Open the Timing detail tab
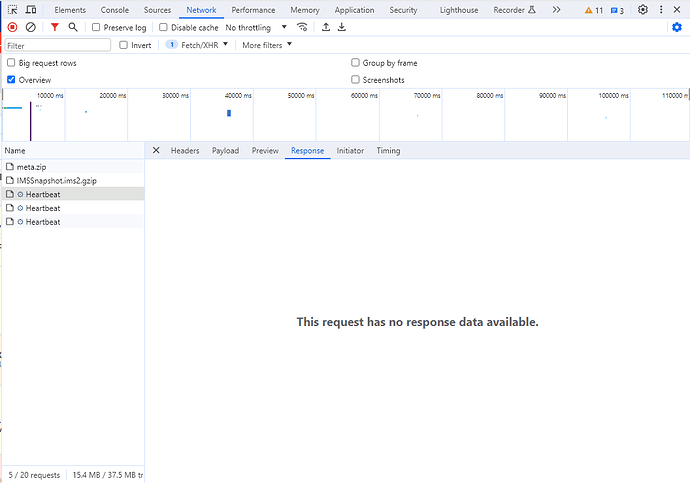This screenshot has width=690, height=483. [388, 150]
